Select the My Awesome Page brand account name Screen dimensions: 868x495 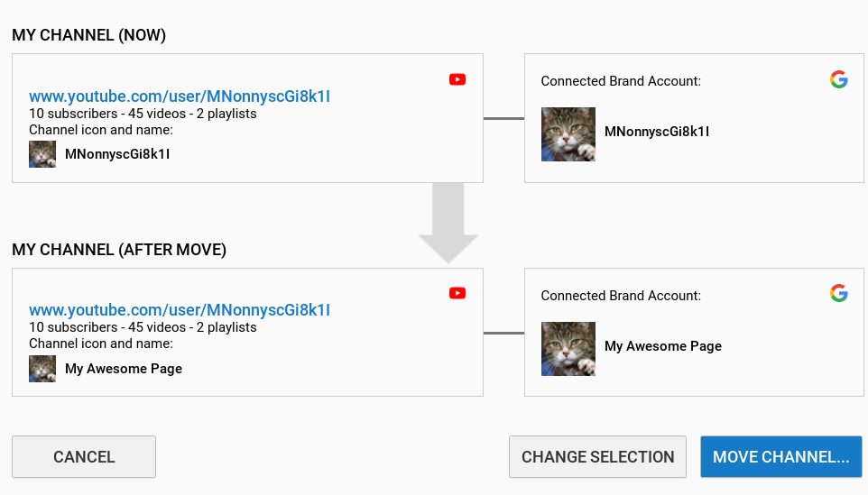point(663,346)
